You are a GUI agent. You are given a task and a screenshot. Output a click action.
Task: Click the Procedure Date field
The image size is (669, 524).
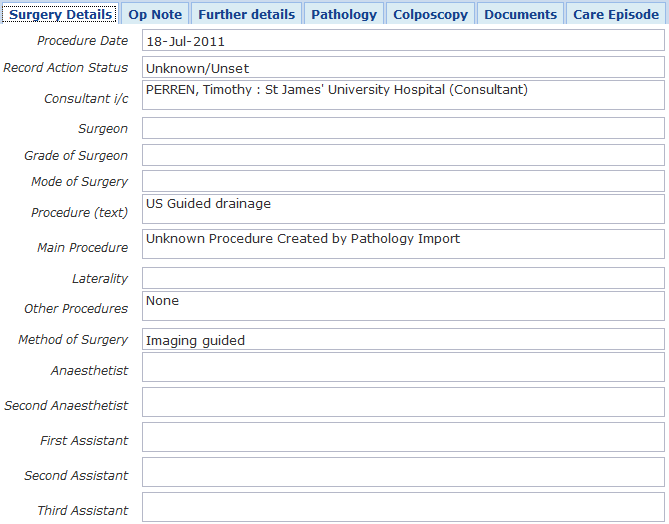click(x=403, y=42)
